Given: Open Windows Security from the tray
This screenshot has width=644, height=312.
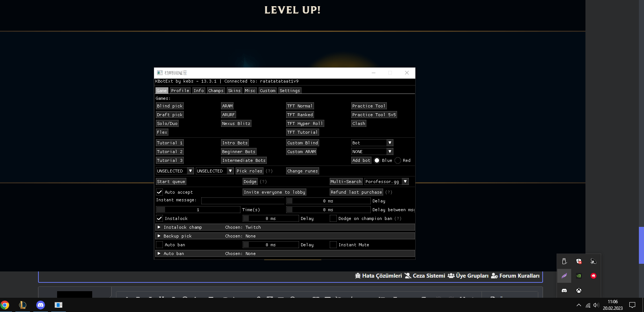Looking at the screenshot, I should coord(579,261).
